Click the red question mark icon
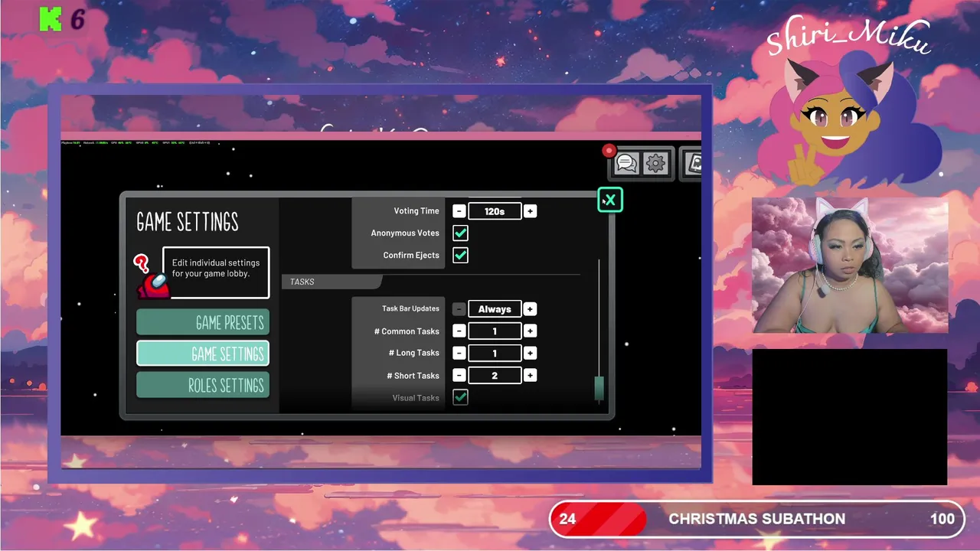 coord(141,264)
